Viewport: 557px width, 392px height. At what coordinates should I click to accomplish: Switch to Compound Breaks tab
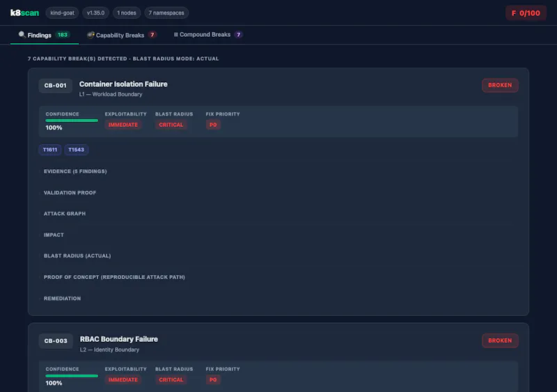point(207,35)
